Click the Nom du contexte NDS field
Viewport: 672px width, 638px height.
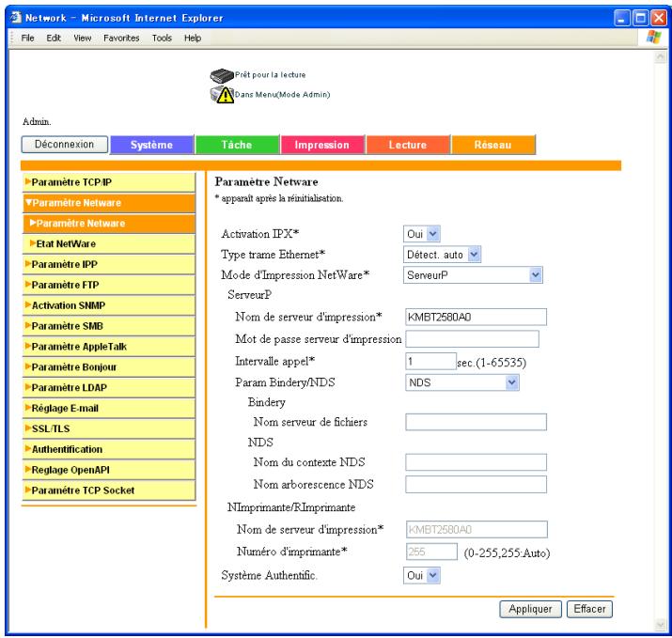pyautogui.click(x=476, y=462)
